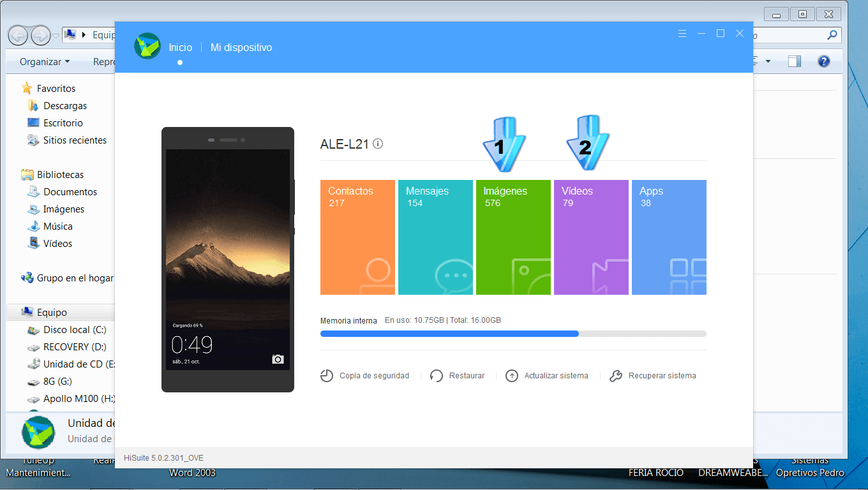The width and height of the screenshot is (868, 490).
Task: Switch to the Mi dispositivo tab
Action: (241, 47)
